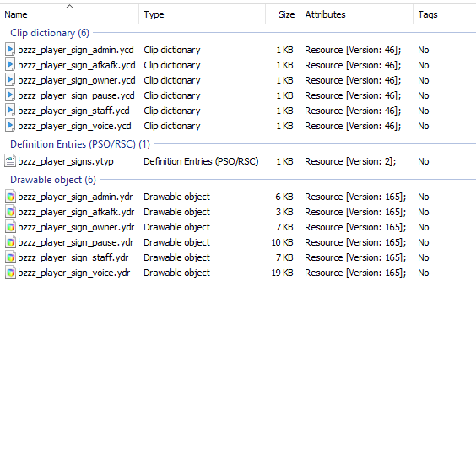Select the bzzz_player_sign_afkafk.ycd file name
Viewport: 476px width, 476px height.
pyautogui.click(x=77, y=65)
